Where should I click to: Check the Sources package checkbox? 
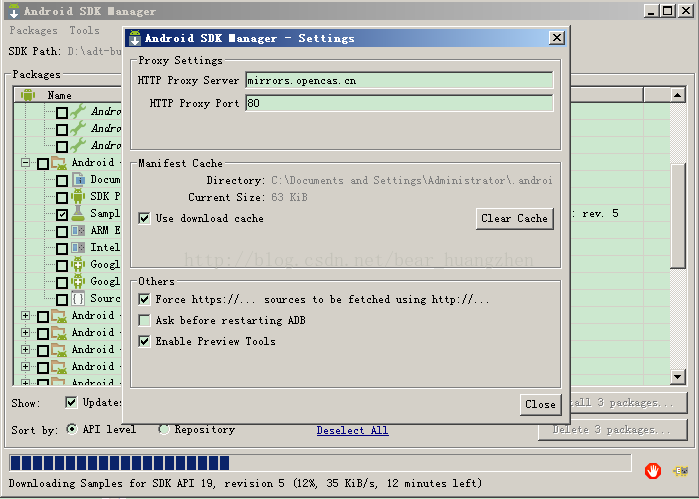click(x=62, y=299)
